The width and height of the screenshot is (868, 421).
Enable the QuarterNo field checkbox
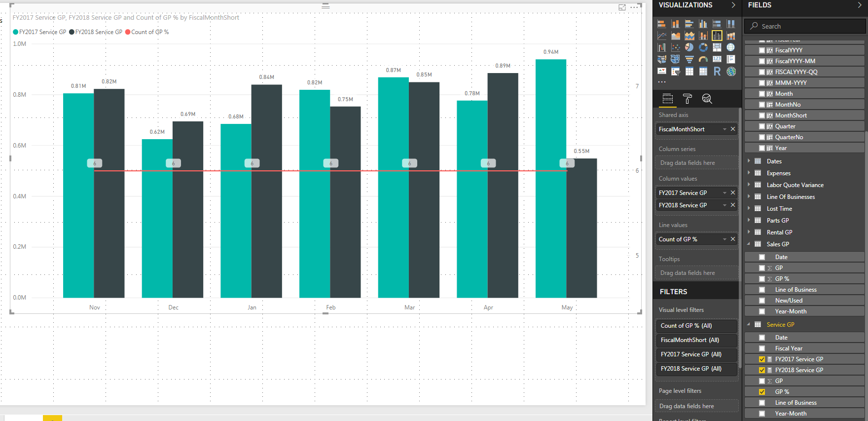tap(762, 137)
